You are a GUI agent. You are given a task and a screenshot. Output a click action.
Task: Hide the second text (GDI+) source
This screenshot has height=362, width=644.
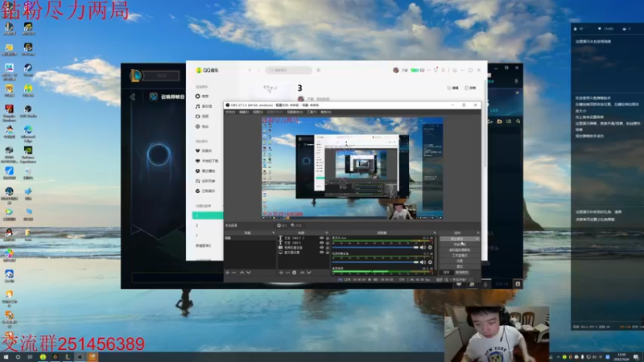tap(321, 243)
